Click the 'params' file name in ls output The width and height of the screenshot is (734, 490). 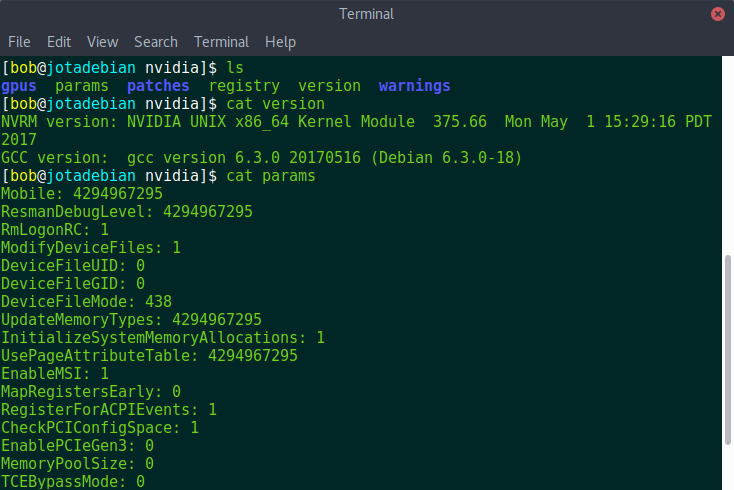82,86
